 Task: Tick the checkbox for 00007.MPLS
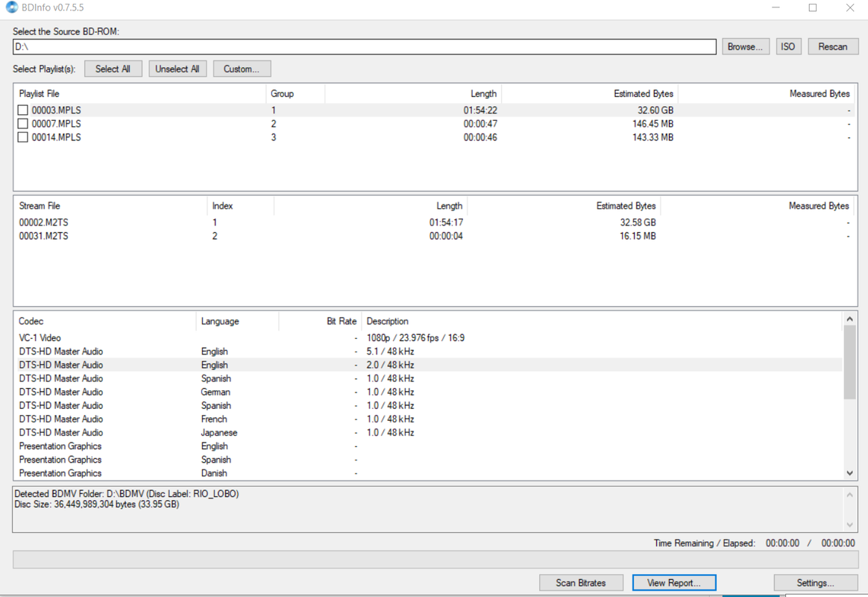click(x=22, y=123)
